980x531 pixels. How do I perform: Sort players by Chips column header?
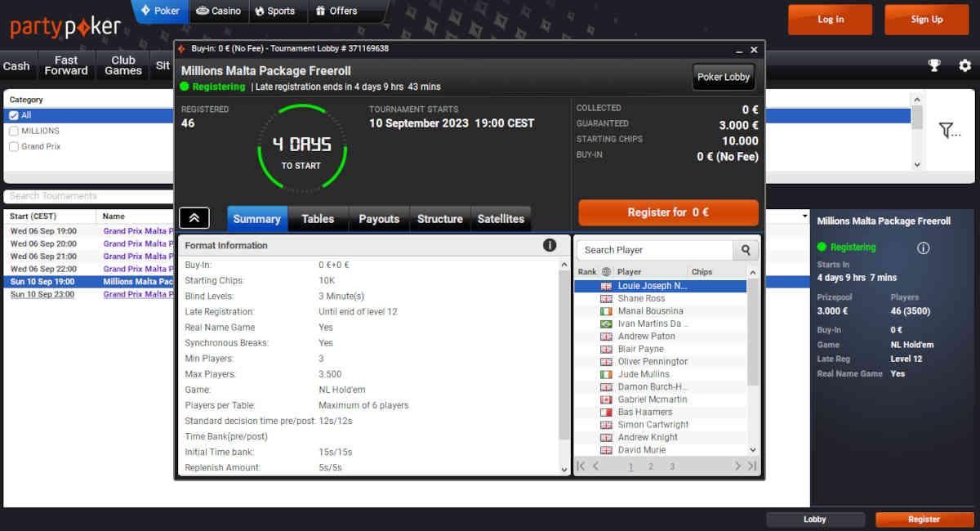702,272
